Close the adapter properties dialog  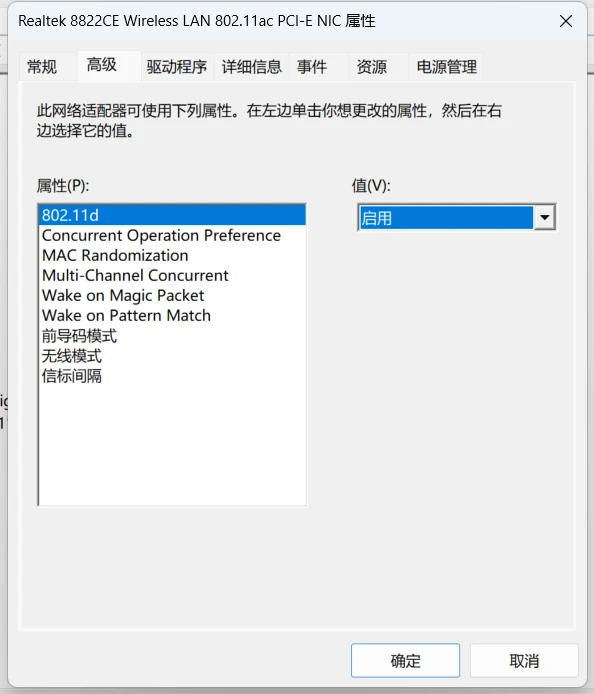coord(566,21)
